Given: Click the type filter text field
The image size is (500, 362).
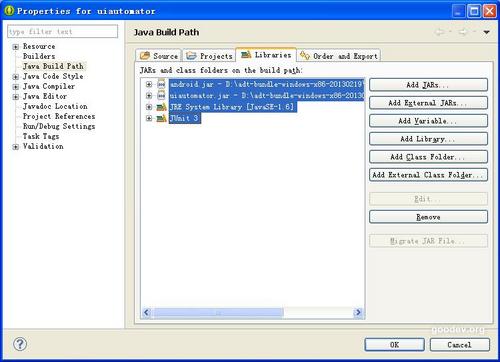Looking at the screenshot, I should click(x=62, y=32).
